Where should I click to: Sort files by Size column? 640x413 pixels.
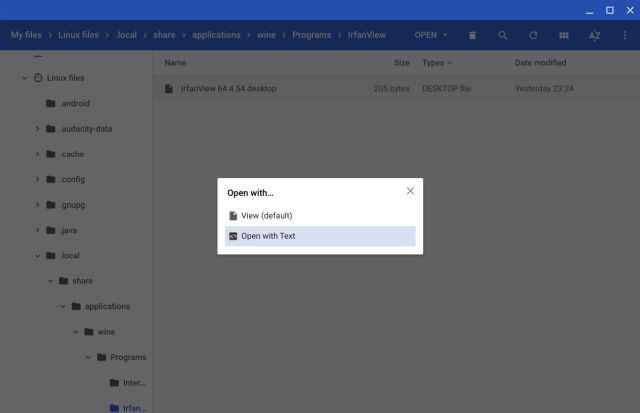tap(401, 62)
